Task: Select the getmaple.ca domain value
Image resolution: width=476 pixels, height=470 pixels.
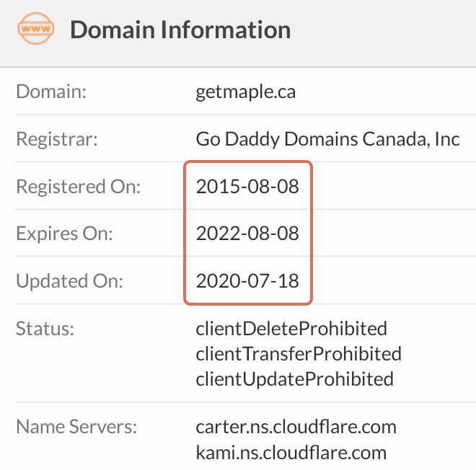Action: coord(246,92)
